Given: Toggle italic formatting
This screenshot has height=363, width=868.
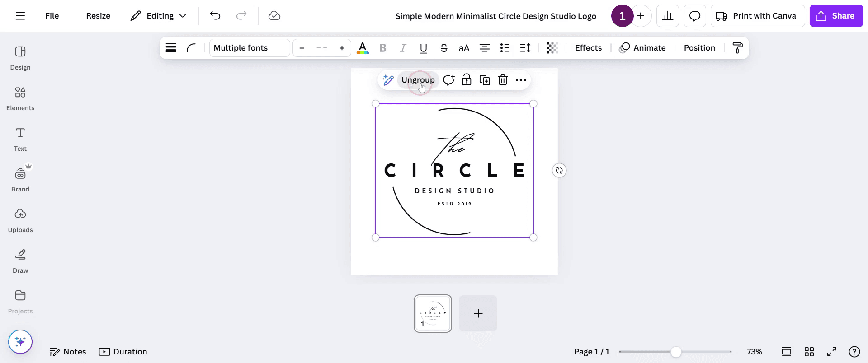Looking at the screenshot, I should point(403,48).
